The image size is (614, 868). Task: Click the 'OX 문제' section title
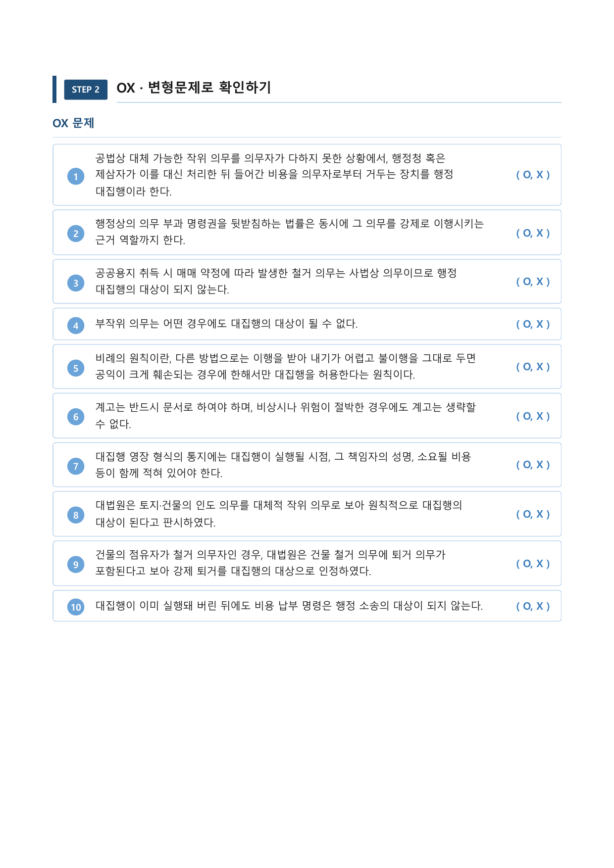tap(73, 123)
